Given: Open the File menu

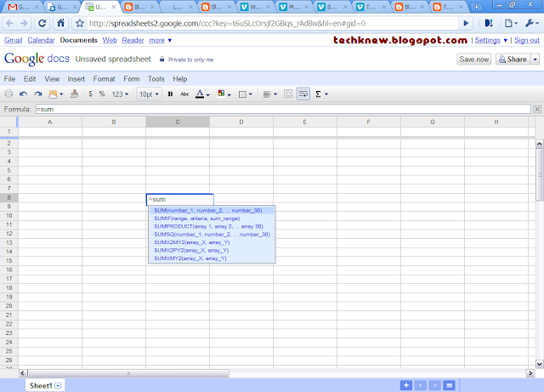Looking at the screenshot, I should (9, 79).
